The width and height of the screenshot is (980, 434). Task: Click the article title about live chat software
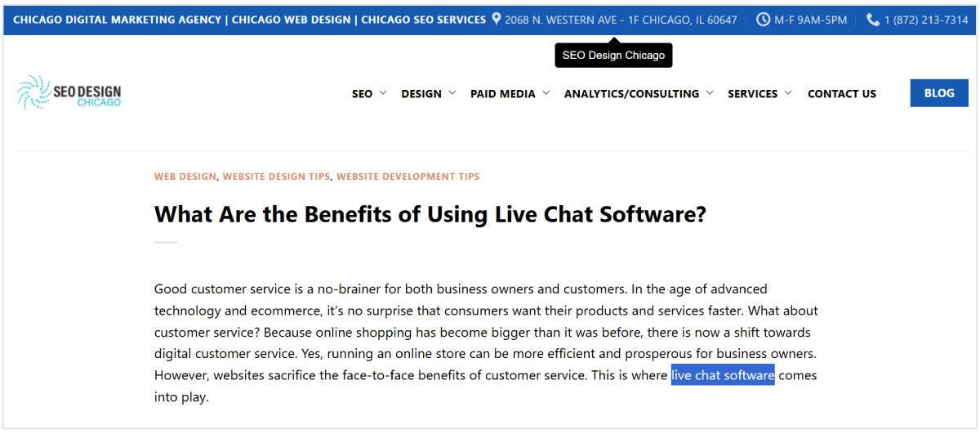click(430, 214)
